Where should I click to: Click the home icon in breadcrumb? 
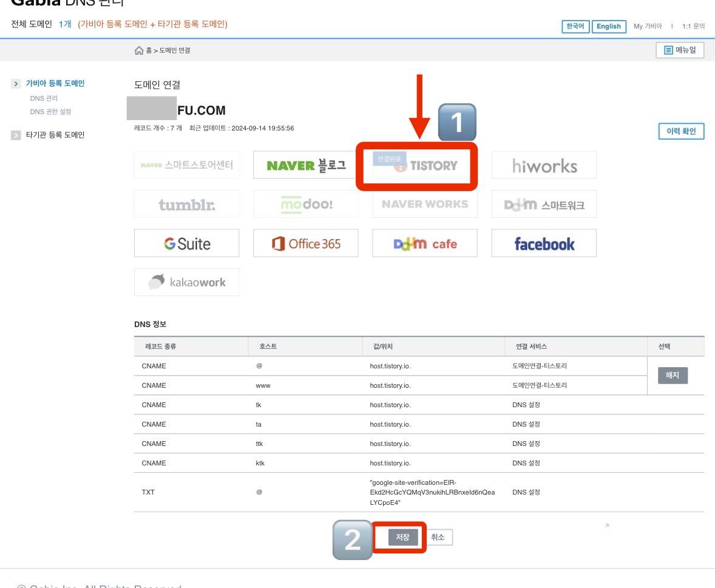[138, 50]
